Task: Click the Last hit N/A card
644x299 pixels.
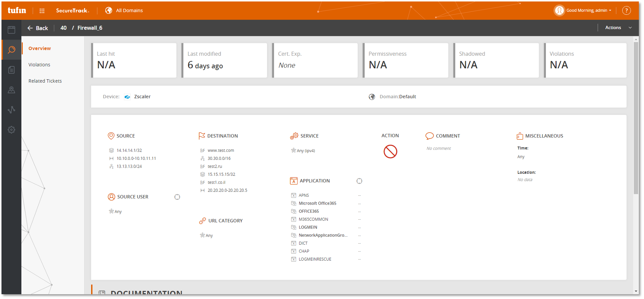Action: pos(134,61)
